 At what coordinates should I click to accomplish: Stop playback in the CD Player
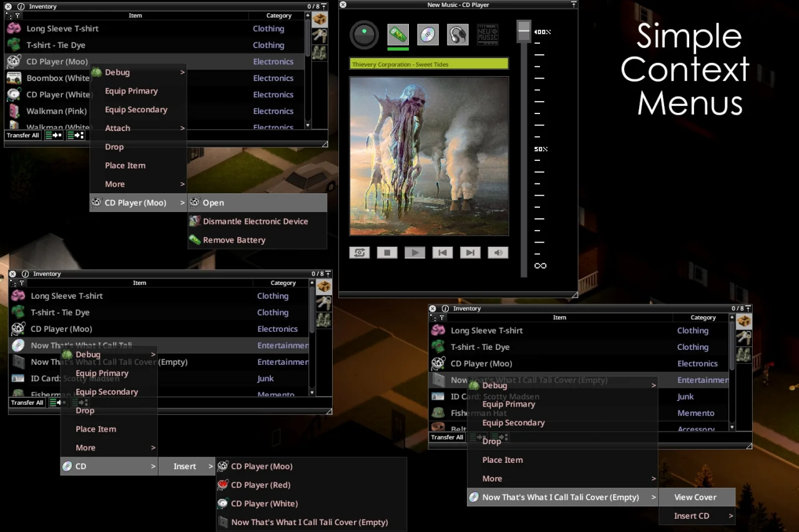pyautogui.click(x=387, y=253)
